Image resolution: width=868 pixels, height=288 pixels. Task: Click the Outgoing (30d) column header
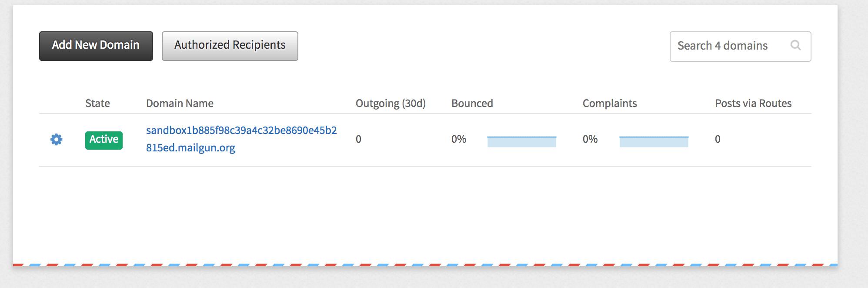click(391, 104)
